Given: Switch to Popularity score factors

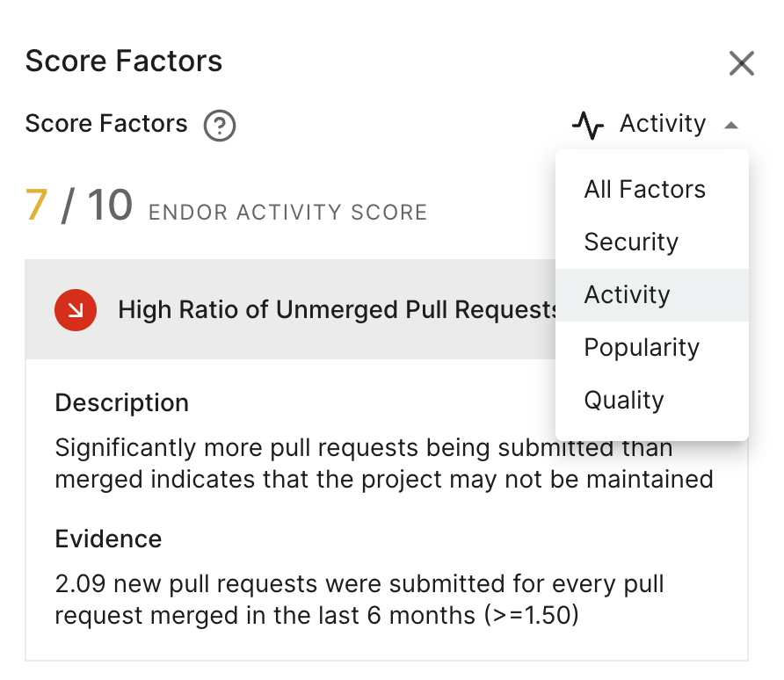Looking at the screenshot, I should click(642, 348).
